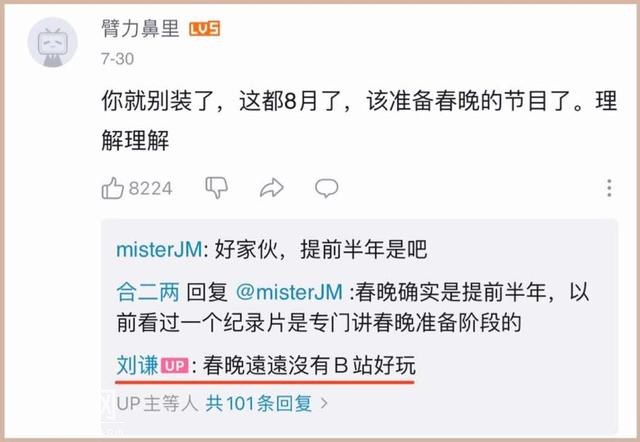Click the thumbs-down dislike icon
The height and width of the screenshot is (442, 640).
coord(216,188)
